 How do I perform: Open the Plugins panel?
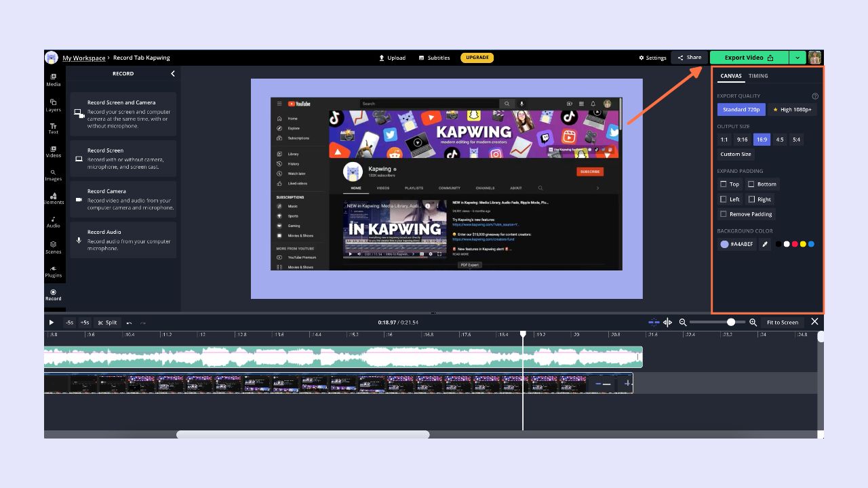pyautogui.click(x=54, y=271)
